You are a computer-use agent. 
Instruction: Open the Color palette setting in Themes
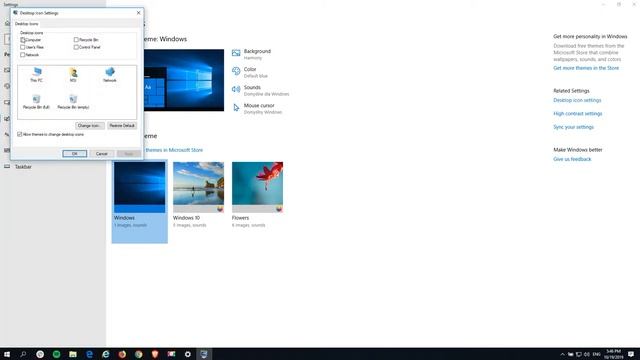[250, 72]
